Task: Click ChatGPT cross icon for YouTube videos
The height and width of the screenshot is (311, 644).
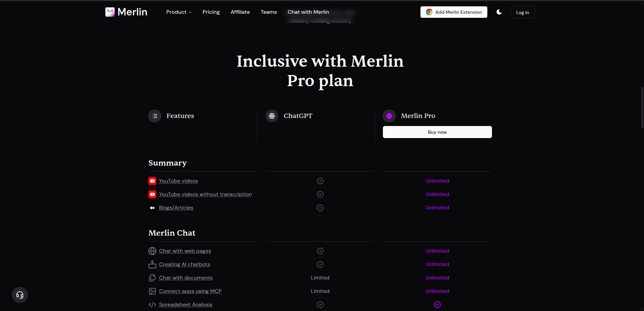Action: [x=320, y=181]
